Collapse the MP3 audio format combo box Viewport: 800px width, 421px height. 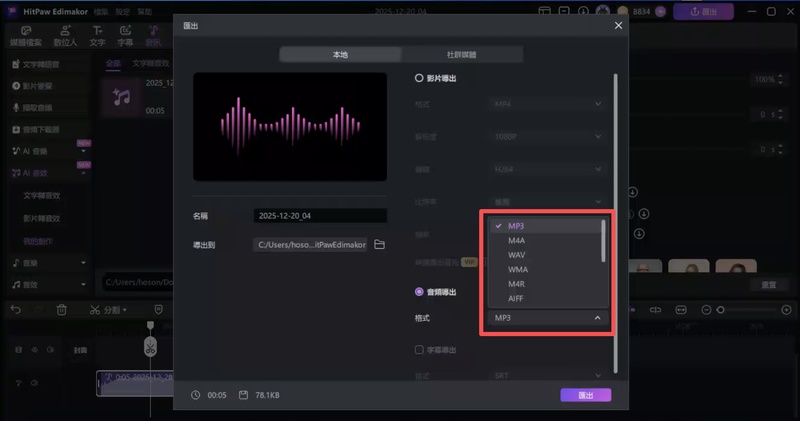(547, 318)
